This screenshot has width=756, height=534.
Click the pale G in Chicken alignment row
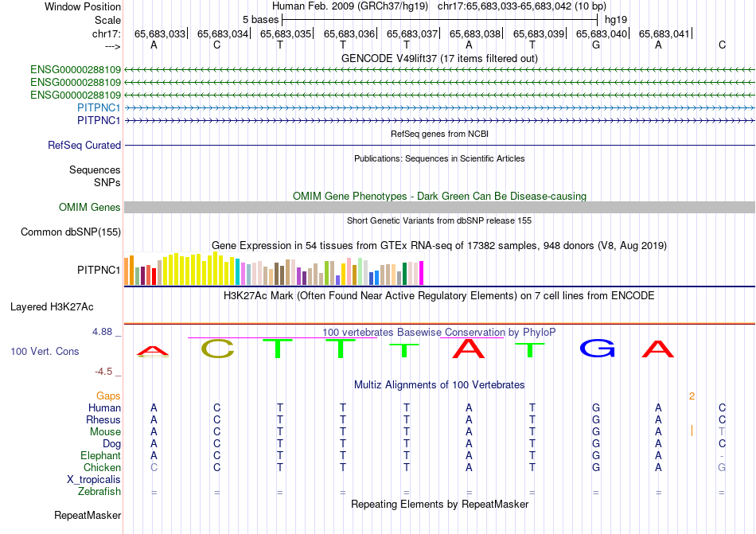click(x=722, y=467)
